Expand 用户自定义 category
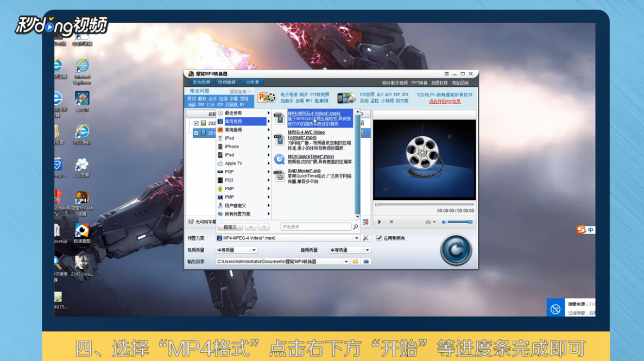 (x=244, y=206)
